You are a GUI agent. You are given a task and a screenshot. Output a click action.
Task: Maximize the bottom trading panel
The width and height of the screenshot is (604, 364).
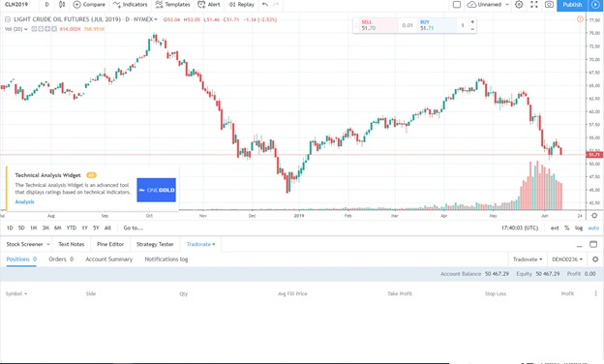tap(593, 244)
